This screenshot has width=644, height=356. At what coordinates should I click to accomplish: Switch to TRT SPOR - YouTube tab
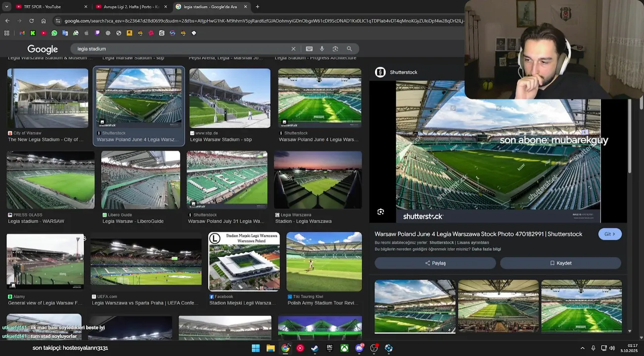[51, 6]
